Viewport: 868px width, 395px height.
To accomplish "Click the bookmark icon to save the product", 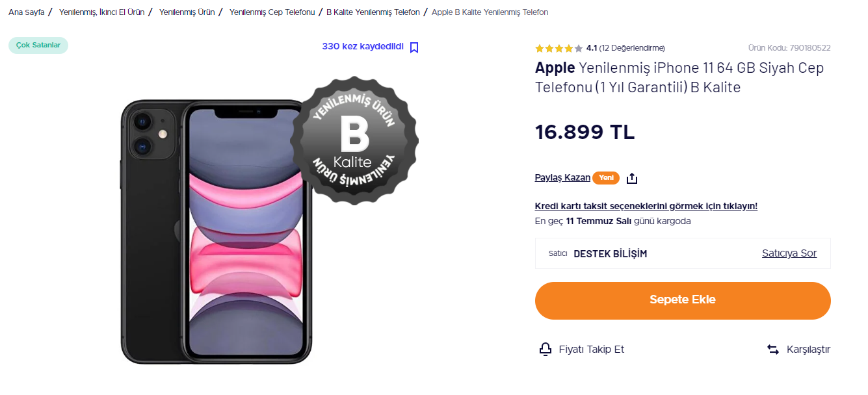I will (414, 47).
